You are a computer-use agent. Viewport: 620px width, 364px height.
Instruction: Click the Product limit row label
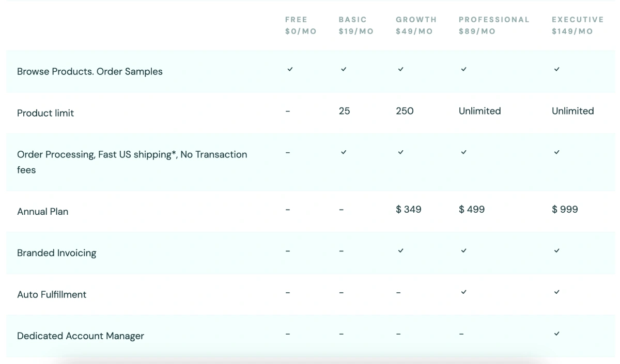pos(45,113)
